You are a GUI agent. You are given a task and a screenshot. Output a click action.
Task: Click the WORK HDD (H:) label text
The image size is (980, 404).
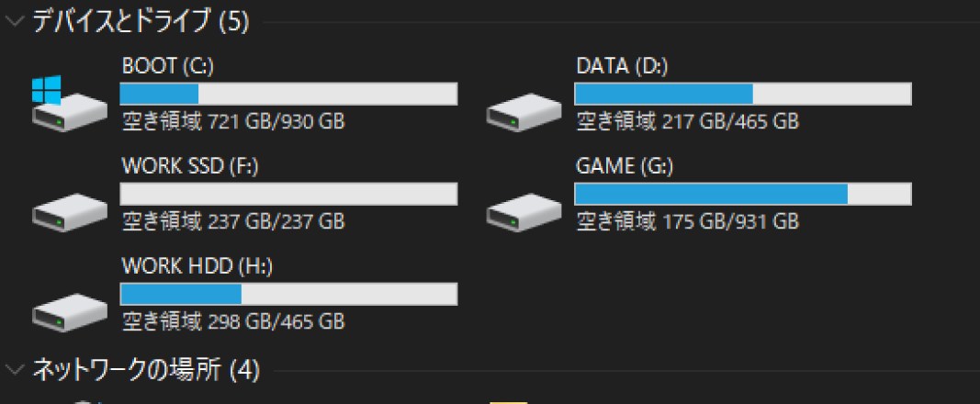pyautogui.click(x=197, y=267)
